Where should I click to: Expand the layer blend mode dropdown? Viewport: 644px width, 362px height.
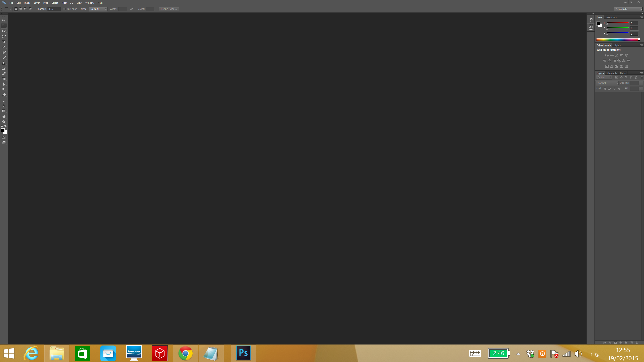coord(607,83)
